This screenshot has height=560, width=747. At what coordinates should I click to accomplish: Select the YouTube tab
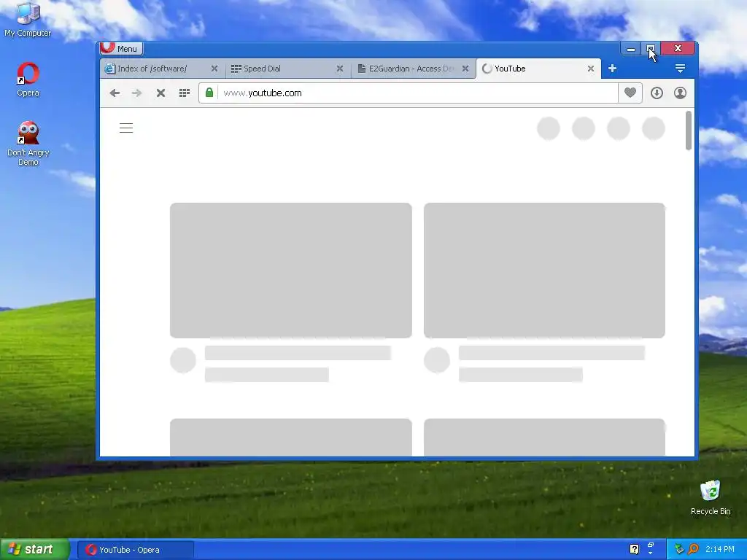[x=538, y=69]
